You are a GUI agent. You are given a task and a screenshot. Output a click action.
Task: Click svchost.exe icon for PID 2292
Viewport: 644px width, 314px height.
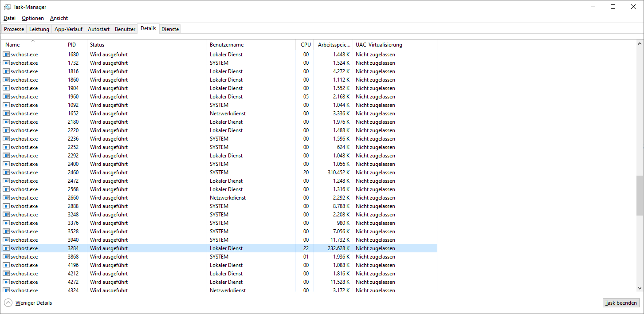6,156
